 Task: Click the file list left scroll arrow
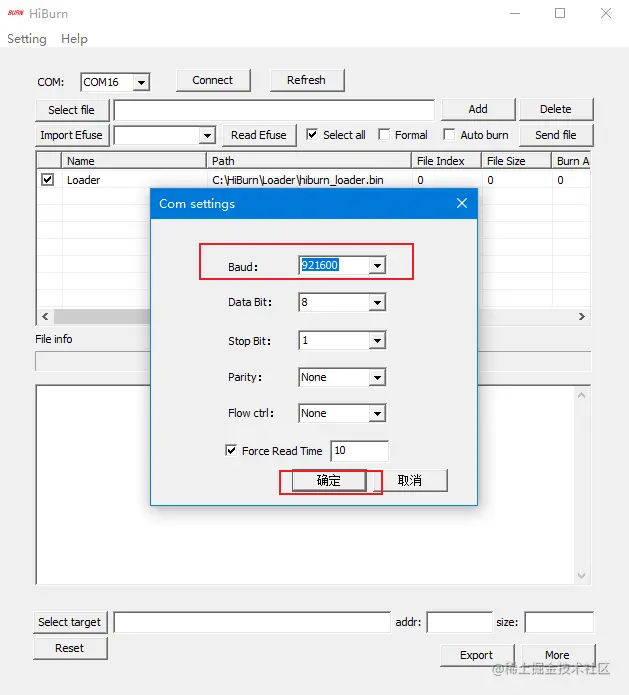(45, 316)
